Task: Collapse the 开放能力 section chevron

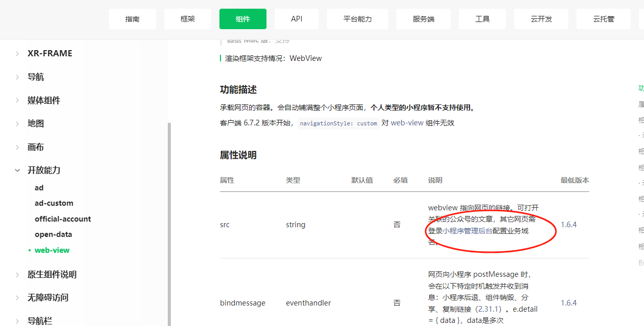Action: [17, 170]
